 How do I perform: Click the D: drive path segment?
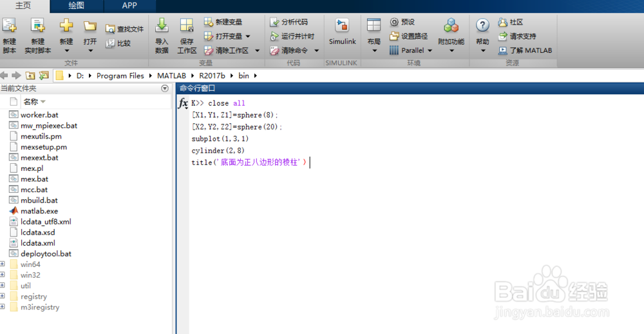[80, 75]
